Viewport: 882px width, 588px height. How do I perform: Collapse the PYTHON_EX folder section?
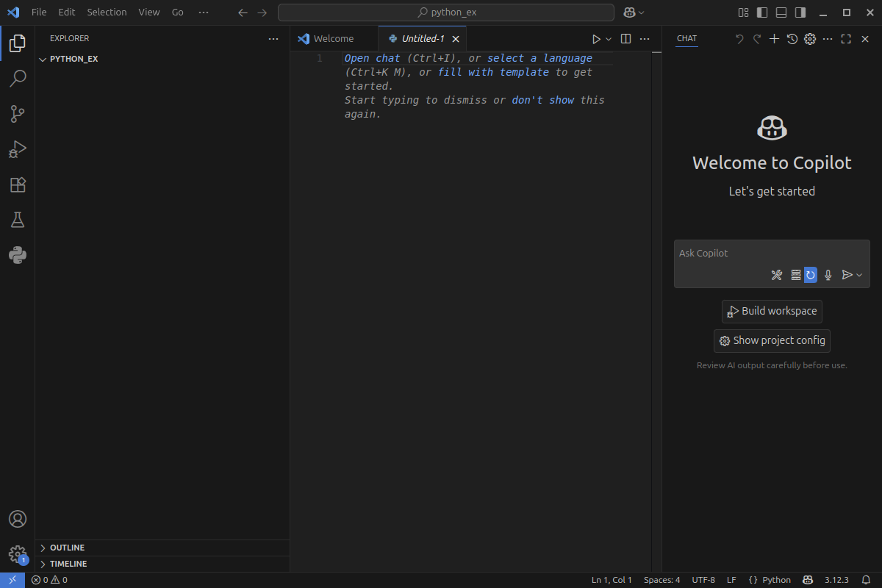(162, 59)
